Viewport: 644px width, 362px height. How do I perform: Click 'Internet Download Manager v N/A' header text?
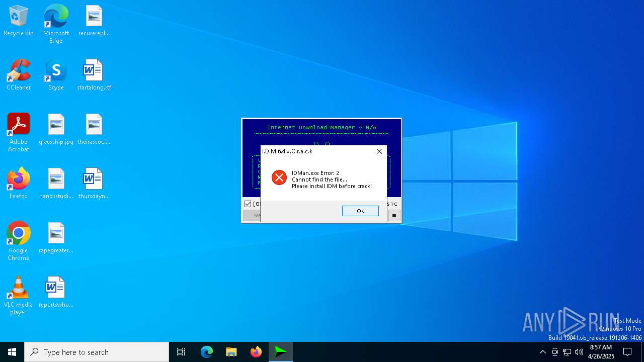321,128
